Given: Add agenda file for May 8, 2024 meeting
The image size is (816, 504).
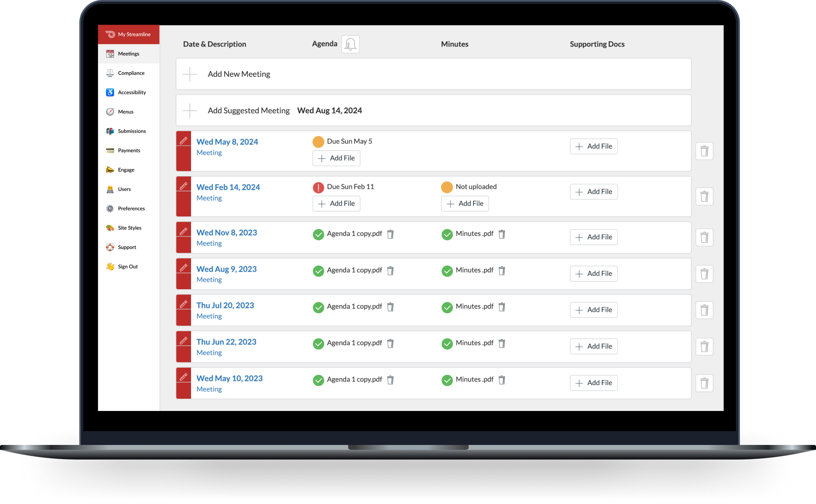Looking at the screenshot, I should [336, 158].
